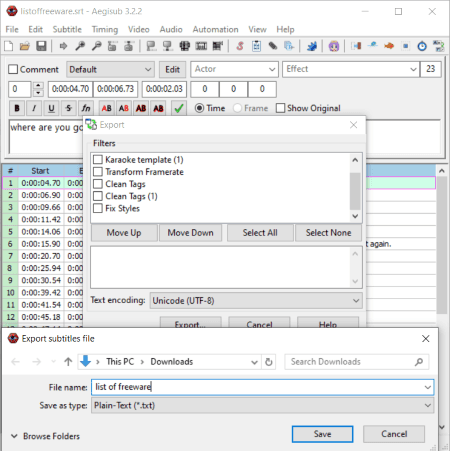Click the Bold formatting B button
The width and height of the screenshot is (450, 451).
pyautogui.click(x=17, y=108)
